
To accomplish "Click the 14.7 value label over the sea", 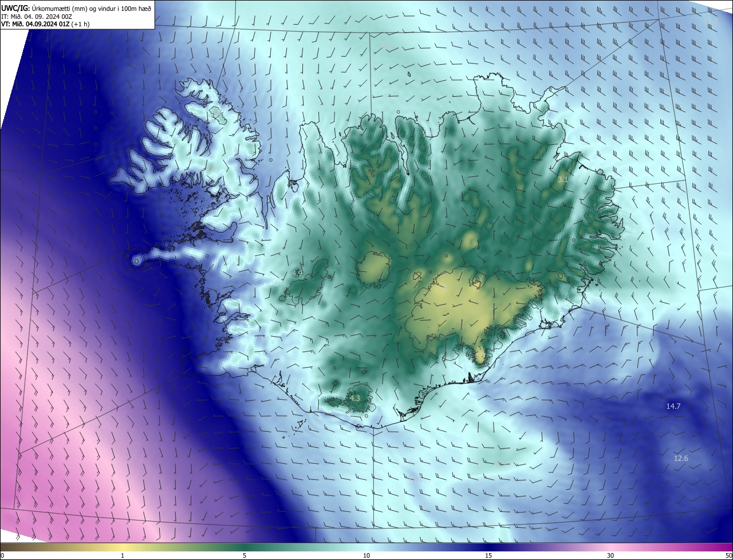I will 673,406.
